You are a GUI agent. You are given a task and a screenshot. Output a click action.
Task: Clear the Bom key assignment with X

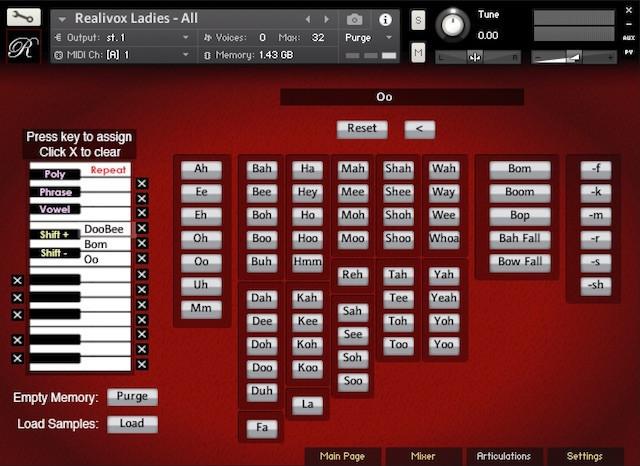point(142,244)
